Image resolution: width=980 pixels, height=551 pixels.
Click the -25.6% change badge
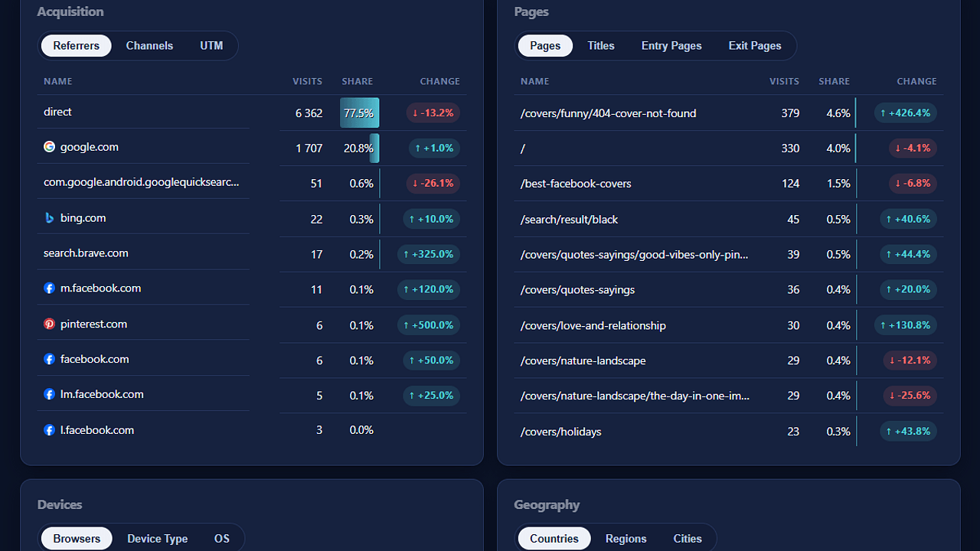910,396
